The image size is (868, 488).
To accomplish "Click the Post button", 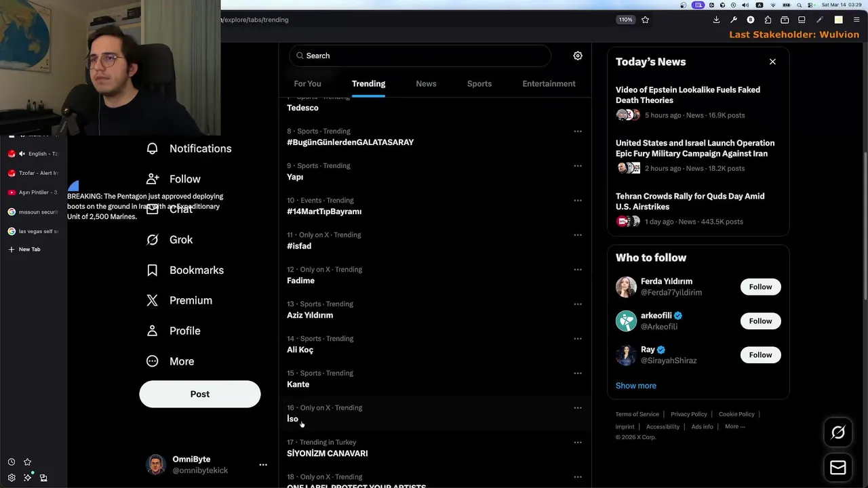I will click(200, 394).
